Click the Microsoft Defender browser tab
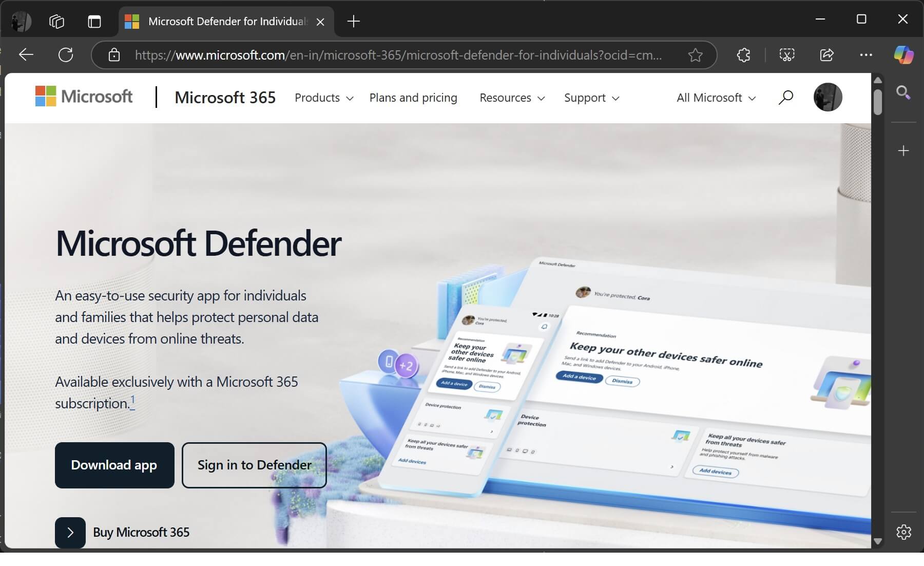The width and height of the screenshot is (924, 566). (221, 21)
